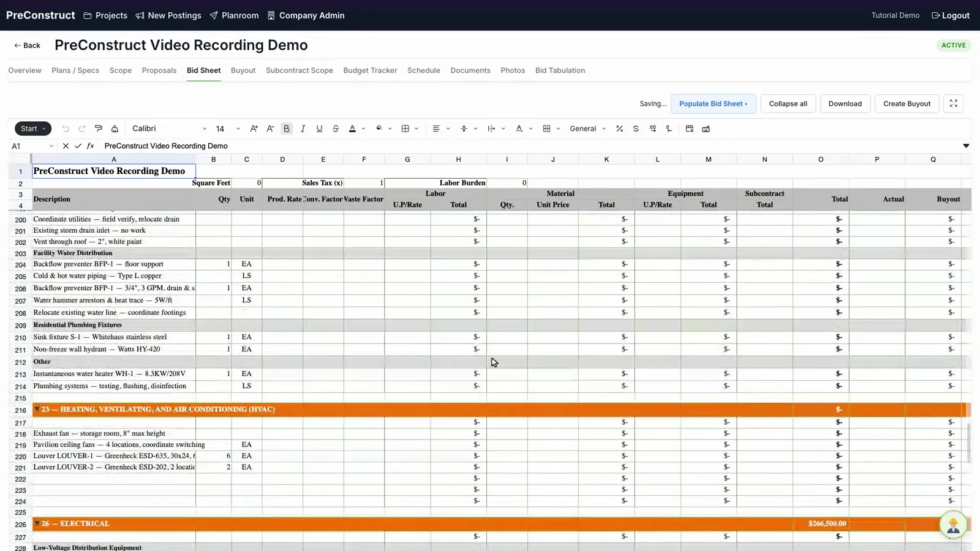This screenshot has height=551, width=980.
Task: Set horizontal text alignment
Action: [436, 129]
